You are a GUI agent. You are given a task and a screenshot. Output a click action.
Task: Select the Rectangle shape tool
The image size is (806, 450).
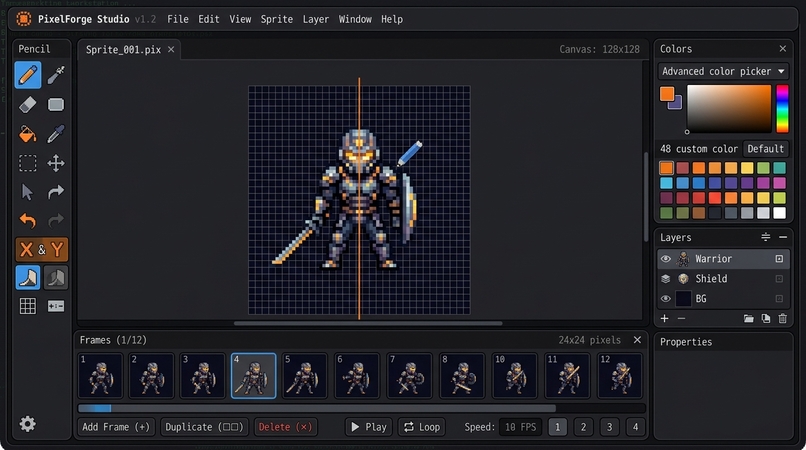click(56, 104)
